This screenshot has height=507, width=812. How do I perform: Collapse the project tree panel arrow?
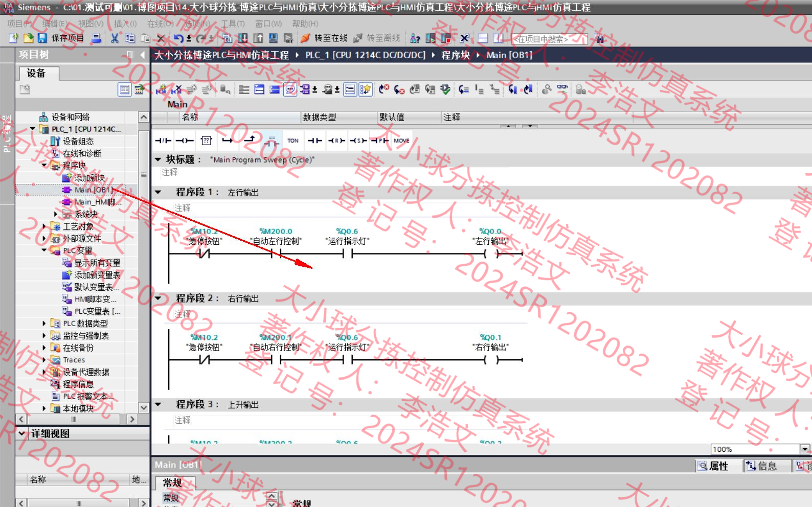[x=143, y=54]
